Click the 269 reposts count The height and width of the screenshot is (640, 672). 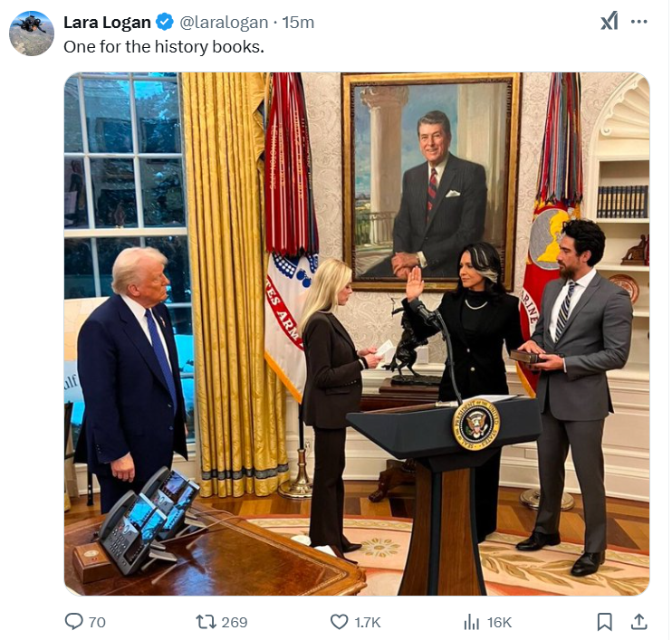(x=235, y=622)
